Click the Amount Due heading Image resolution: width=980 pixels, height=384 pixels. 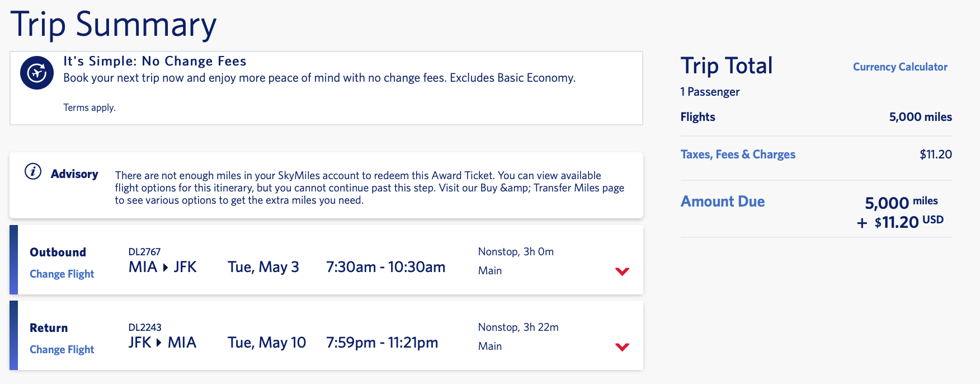pyautogui.click(x=722, y=202)
